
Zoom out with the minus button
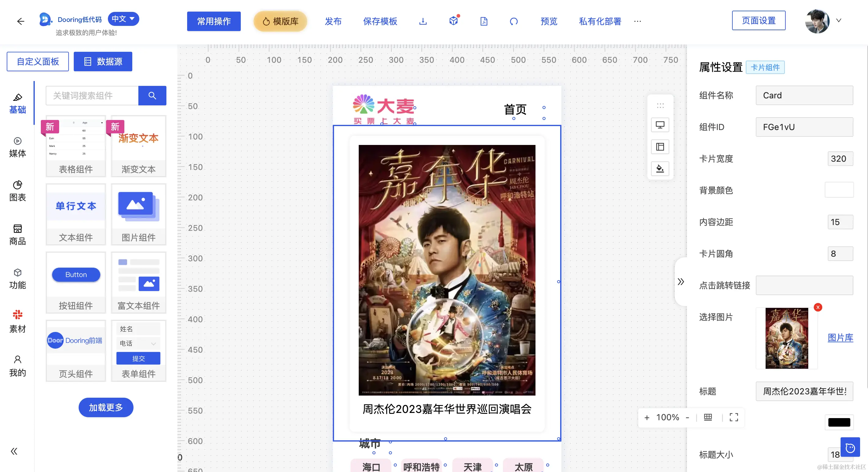click(x=687, y=417)
